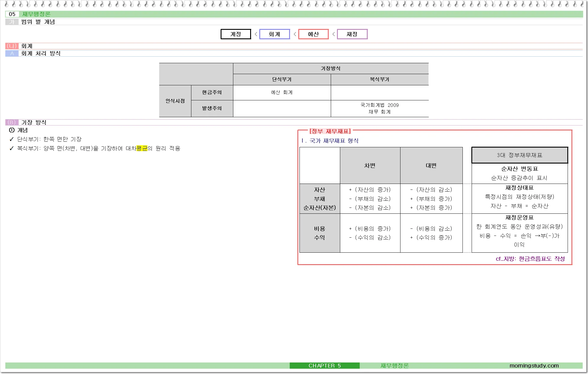The width and height of the screenshot is (588, 374).
Task: Click the 인식시점 row header cell
Action: click(175, 101)
